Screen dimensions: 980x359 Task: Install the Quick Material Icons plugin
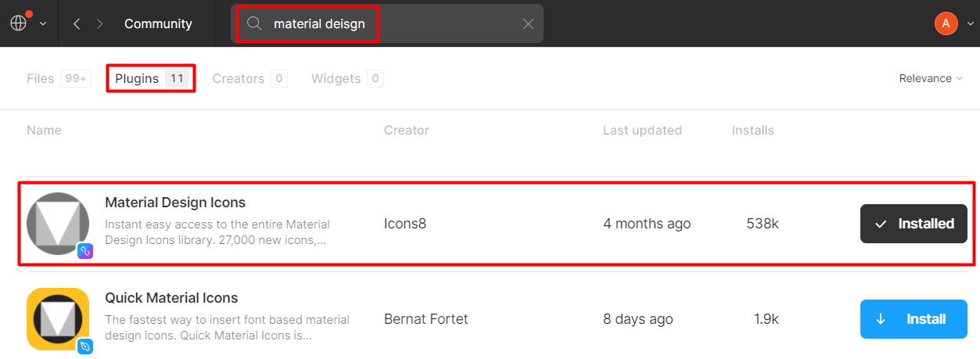click(x=914, y=319)
